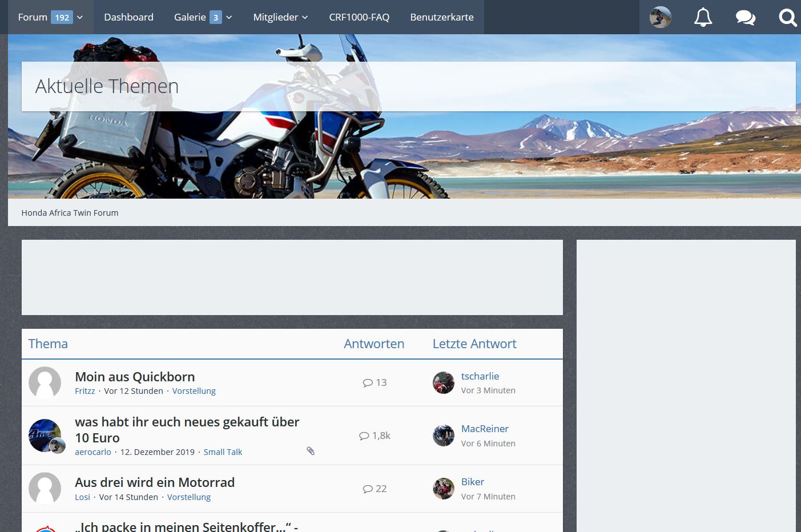This screenshot has width=801, height=532.
Task: Click aerocarlo's avatar image
Action: [45, 436]
